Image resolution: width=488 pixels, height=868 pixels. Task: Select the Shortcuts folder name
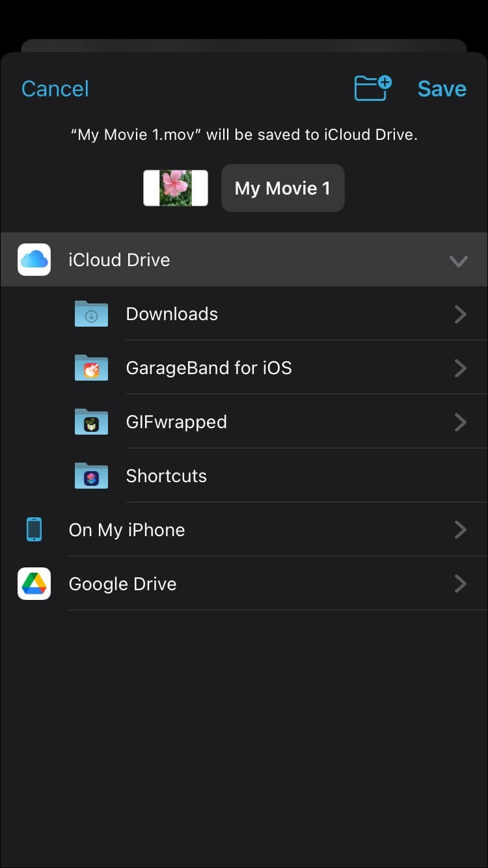(167, 476)
